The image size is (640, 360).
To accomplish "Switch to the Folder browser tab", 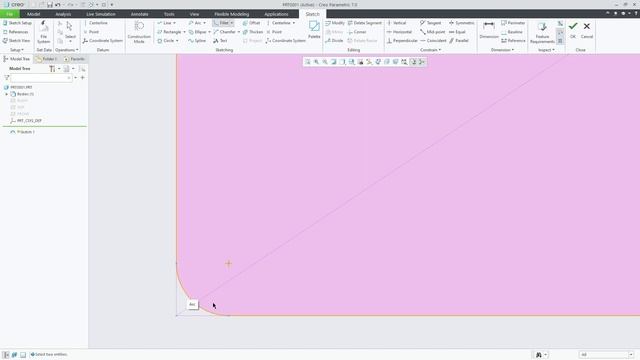I will point(47,59).
